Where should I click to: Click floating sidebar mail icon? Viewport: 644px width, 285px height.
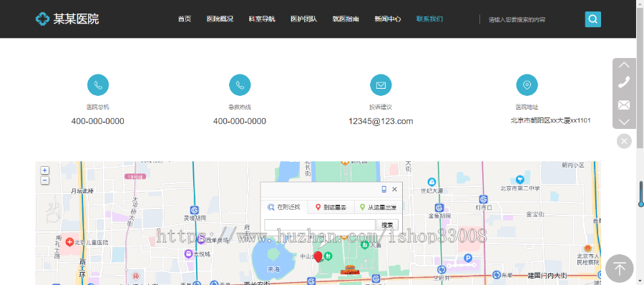coord(624,105)
